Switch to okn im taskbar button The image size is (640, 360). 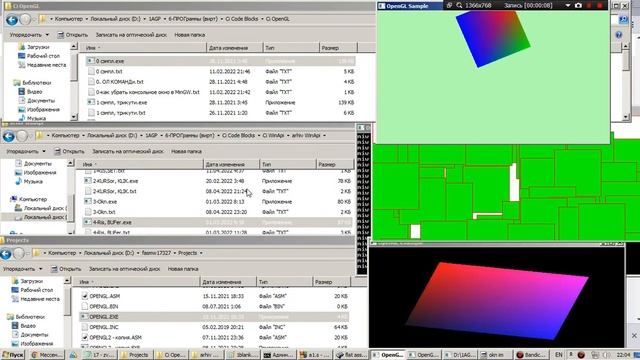click(495, 355)
